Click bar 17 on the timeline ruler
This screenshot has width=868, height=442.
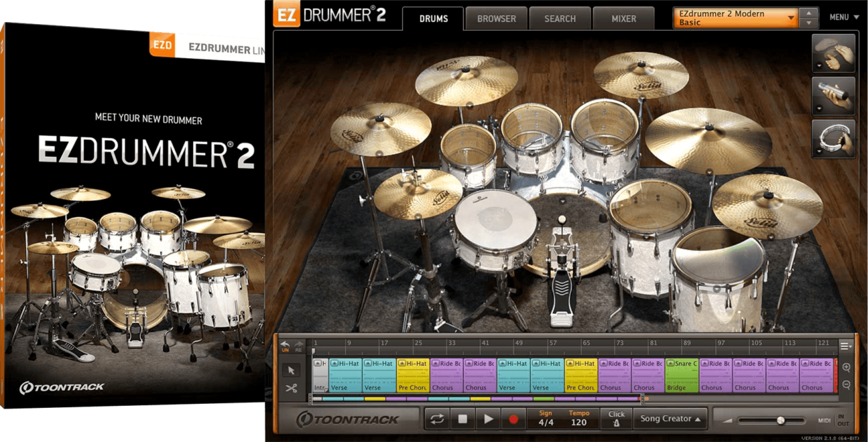pyautogui.click(x=383, y=343)
